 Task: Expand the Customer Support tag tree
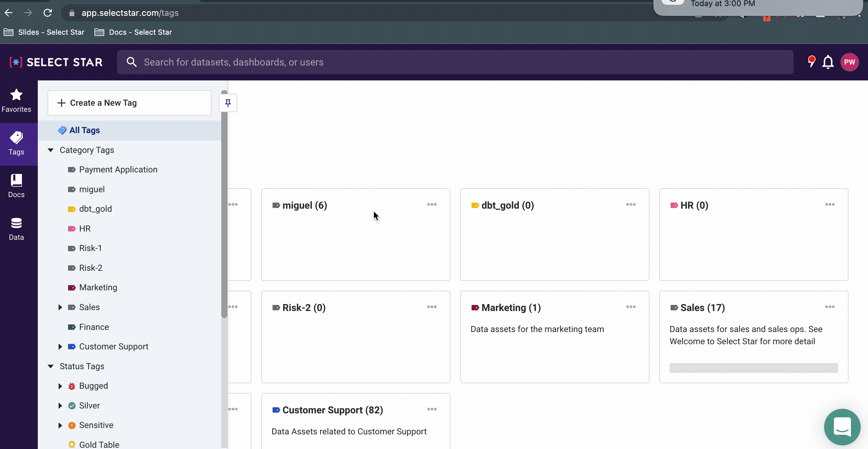pyautogui.click(x=60, y=347)
